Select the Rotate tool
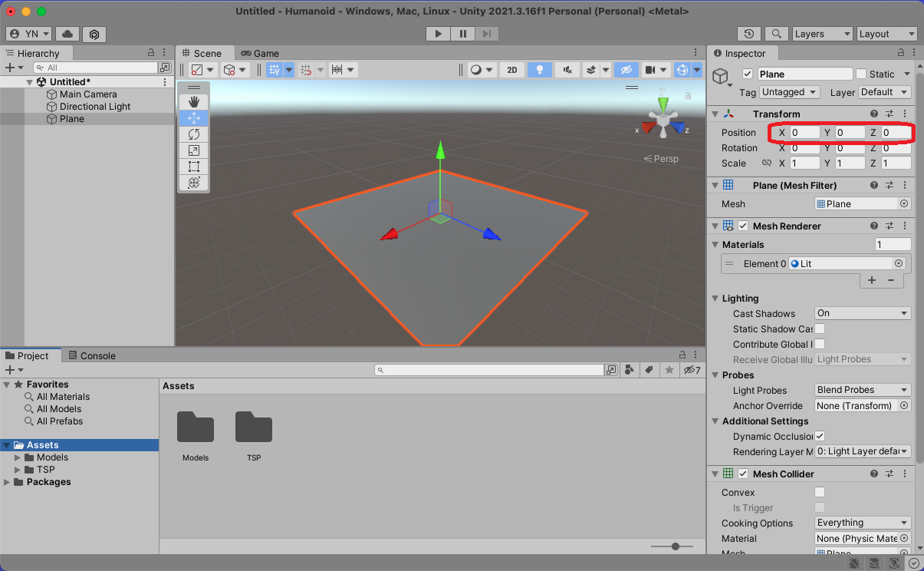Image resolution: width=924 pixels, height=571 pixels. pos(193,134)
